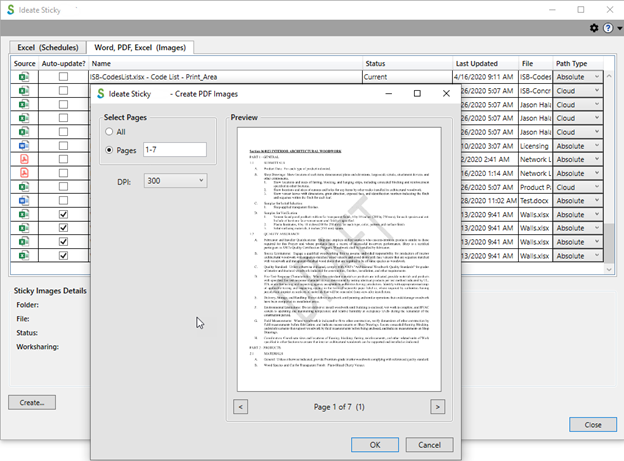Expand the arrow next to help icon
624x461 pixels.
[x=619, y=28]
